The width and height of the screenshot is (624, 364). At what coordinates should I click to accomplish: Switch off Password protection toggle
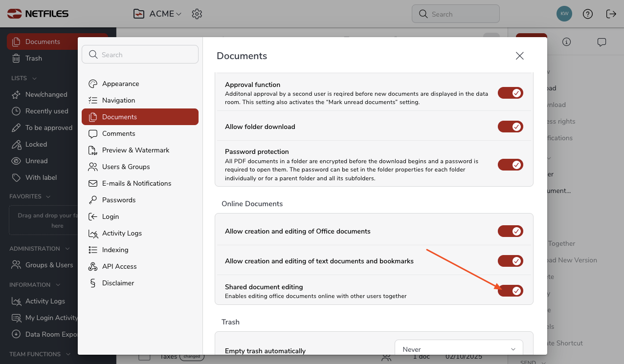(510, 165)
